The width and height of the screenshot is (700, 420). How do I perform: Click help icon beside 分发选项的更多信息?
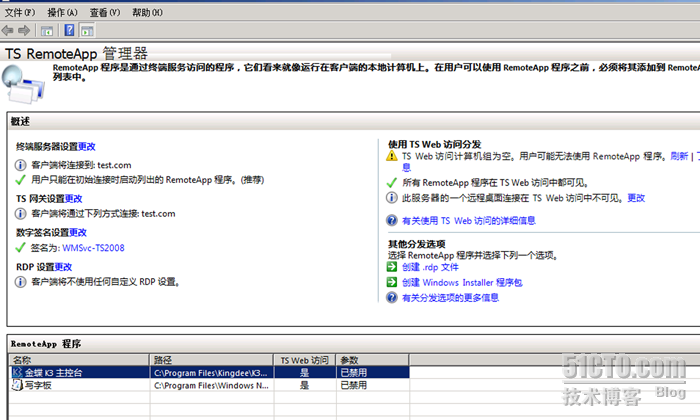(392, 297)
